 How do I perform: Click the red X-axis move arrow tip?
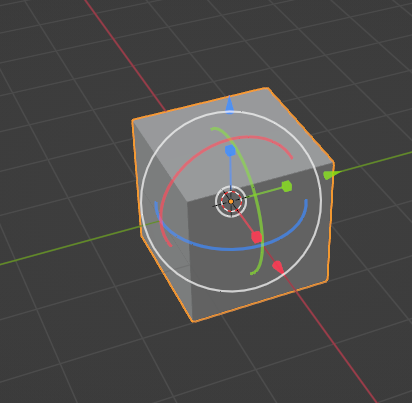coord(278,267)
